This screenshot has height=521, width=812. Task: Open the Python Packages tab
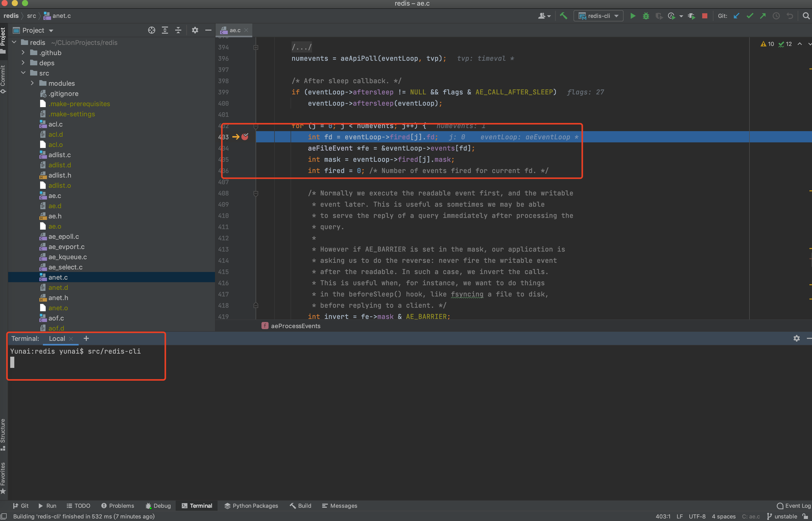(x=251, y=505)
